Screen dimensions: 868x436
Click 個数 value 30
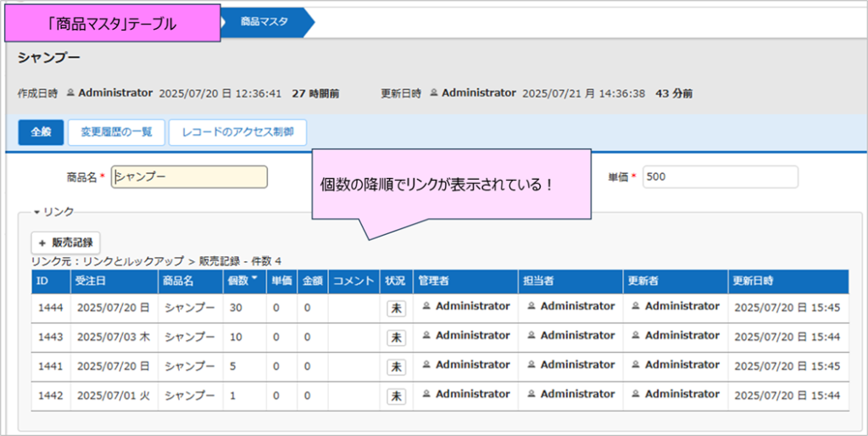coord(236,308)
